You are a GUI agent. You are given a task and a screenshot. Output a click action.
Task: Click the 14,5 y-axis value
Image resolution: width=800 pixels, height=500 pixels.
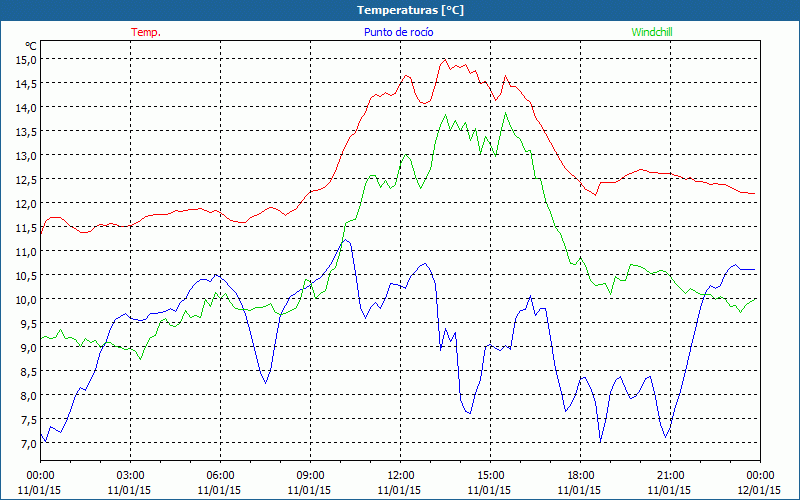[x=26, y=84]
